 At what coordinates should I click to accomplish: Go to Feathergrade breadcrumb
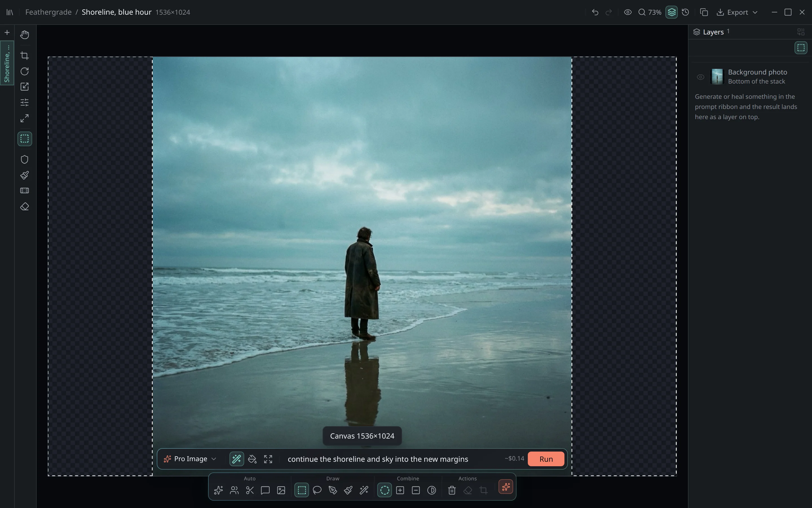[48, 12]
